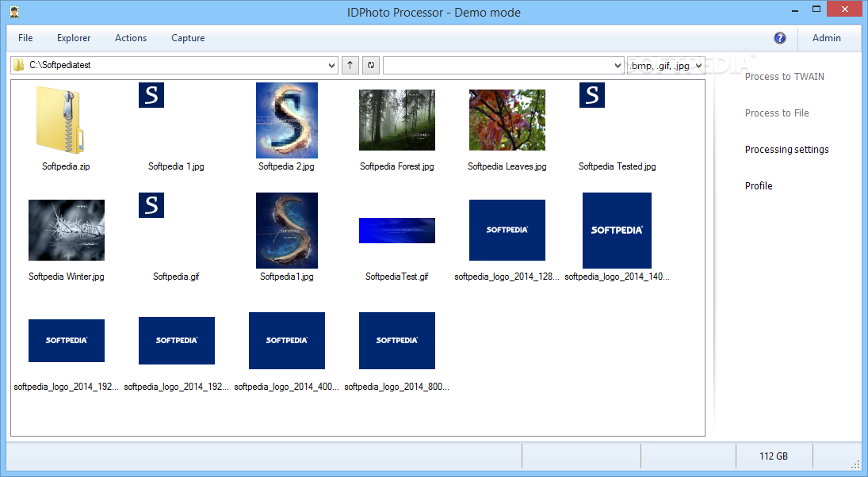
Task: Open the Profile option
Action: click(x=759, y=186)
